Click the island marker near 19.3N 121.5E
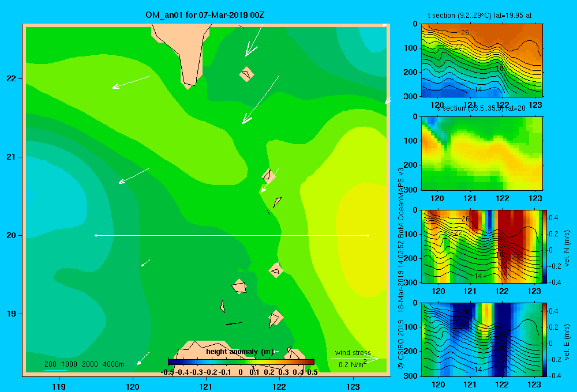 point(239,286)
